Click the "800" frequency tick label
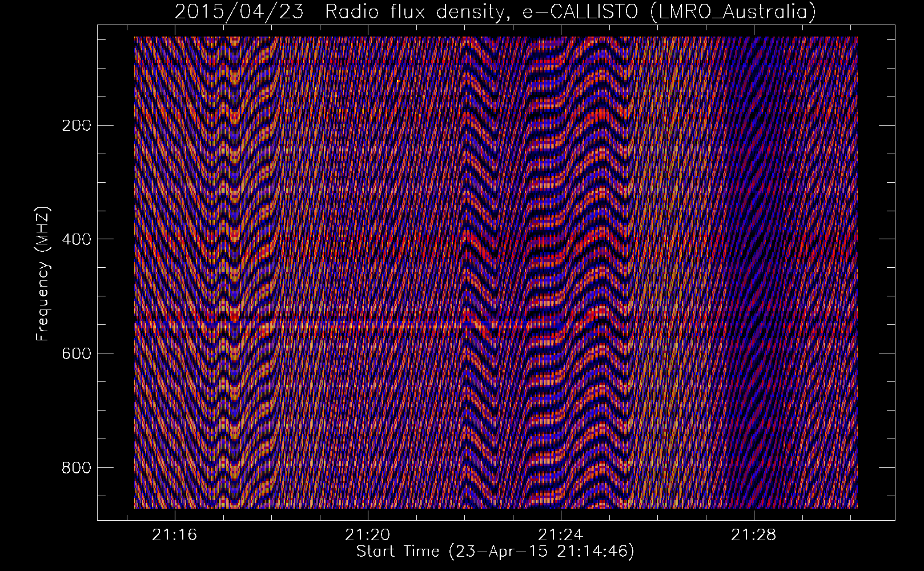Image resolution: width=924 pixels, height=571 pixels. coord(76,468)
